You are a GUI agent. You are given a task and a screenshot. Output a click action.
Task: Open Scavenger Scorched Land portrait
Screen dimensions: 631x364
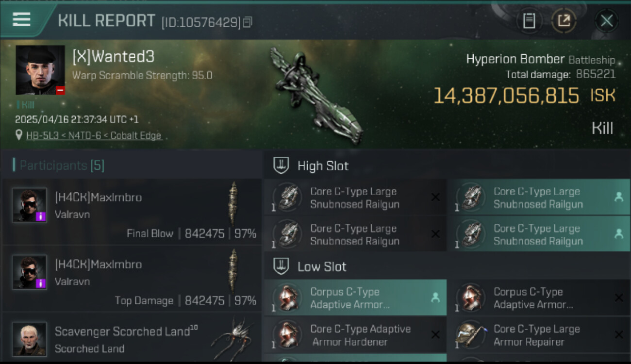30,339
